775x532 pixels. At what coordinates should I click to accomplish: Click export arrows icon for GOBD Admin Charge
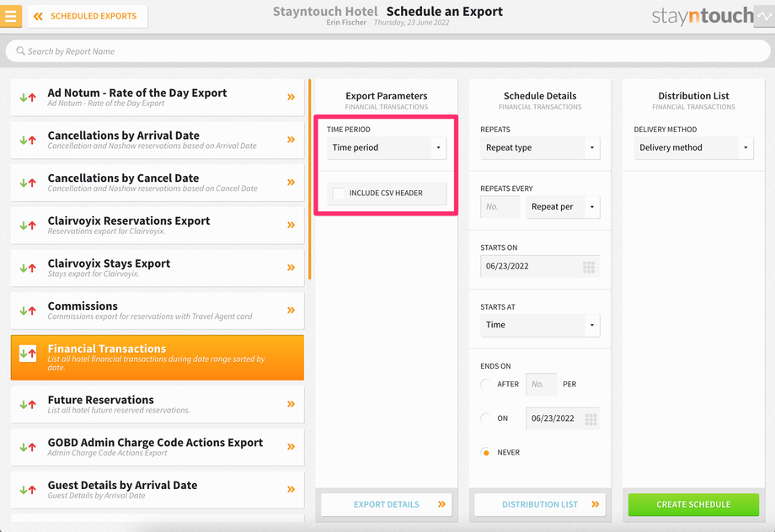28,447
